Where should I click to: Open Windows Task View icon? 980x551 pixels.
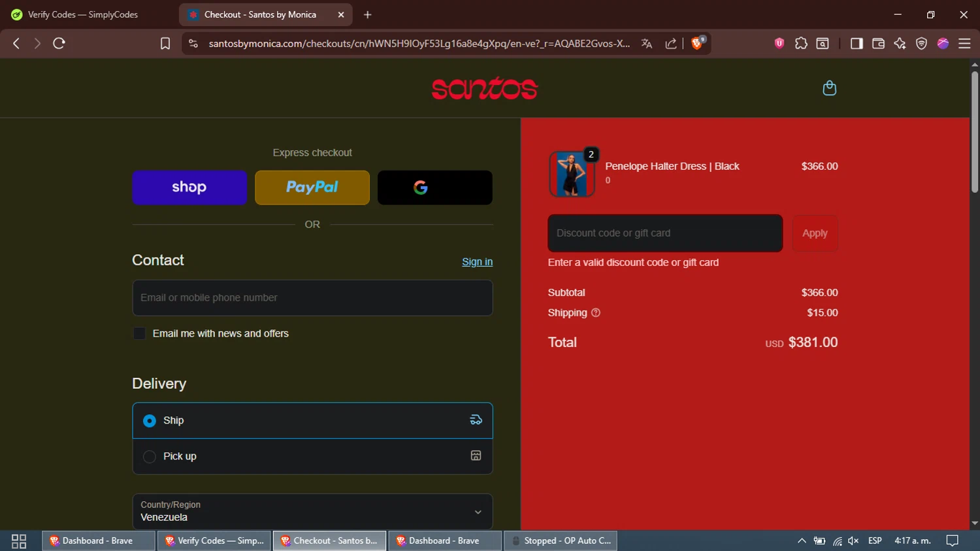click(x=19, y=541)
